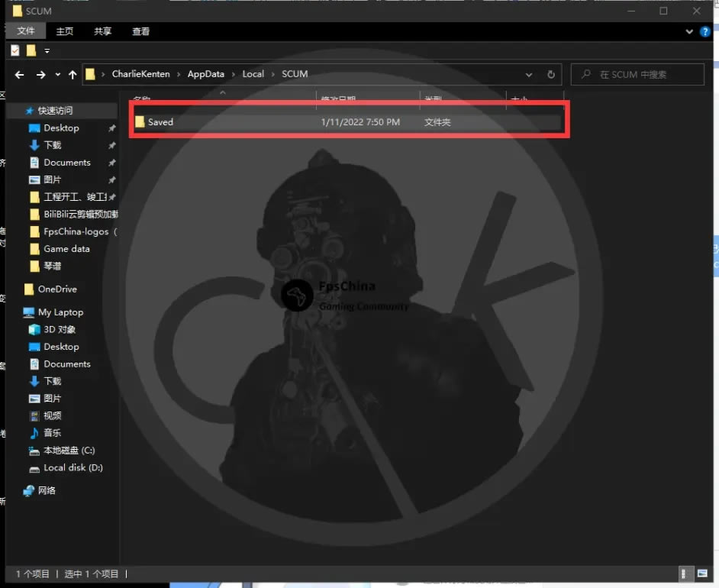This screenshot has width=719, height=588.
Task: Select Local disk (D:) in sidebar
Action: [x=73, y=467]
